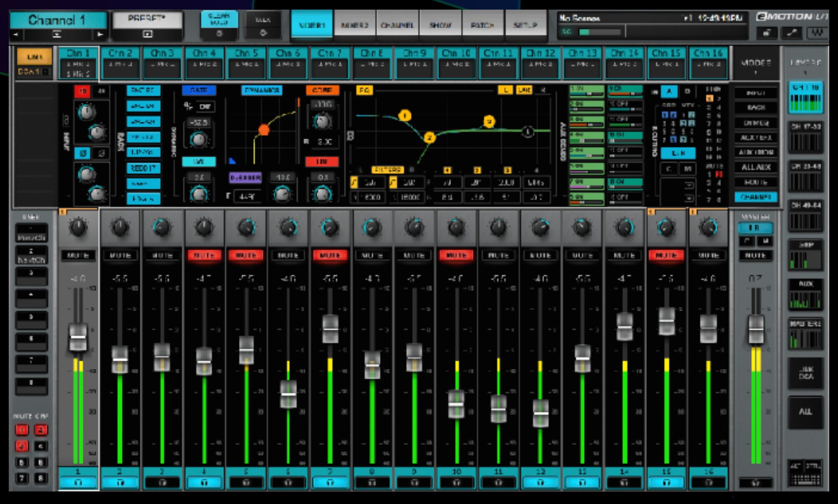This screenshot has width=838, height=504.
Task: Click the low-pass filter shape icon
Action: (393, 182)
